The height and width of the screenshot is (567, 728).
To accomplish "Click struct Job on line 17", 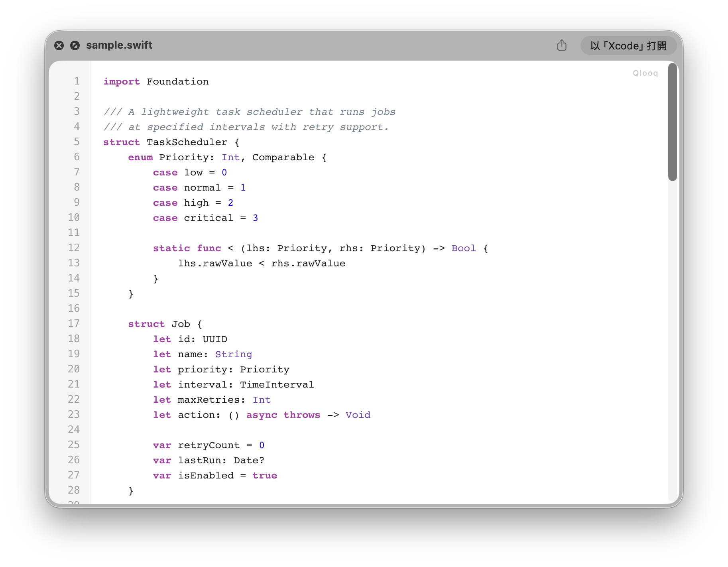I will (x=165, y=324).
